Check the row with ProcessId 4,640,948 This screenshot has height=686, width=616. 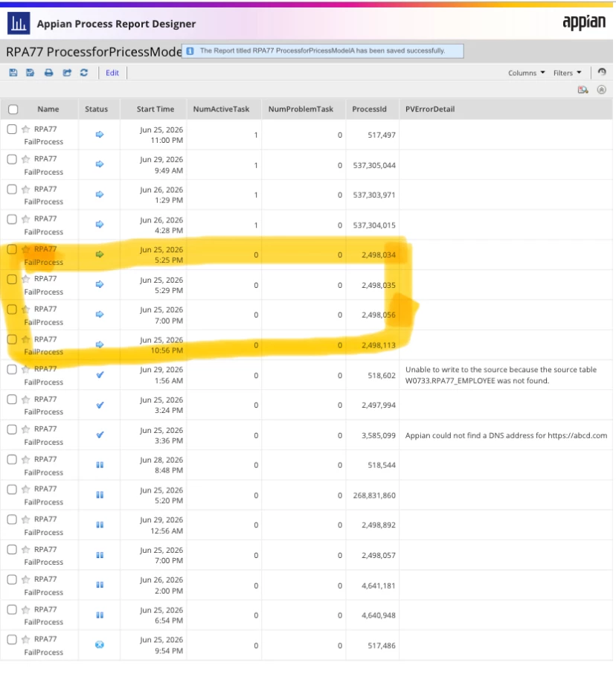pos(12,609)
